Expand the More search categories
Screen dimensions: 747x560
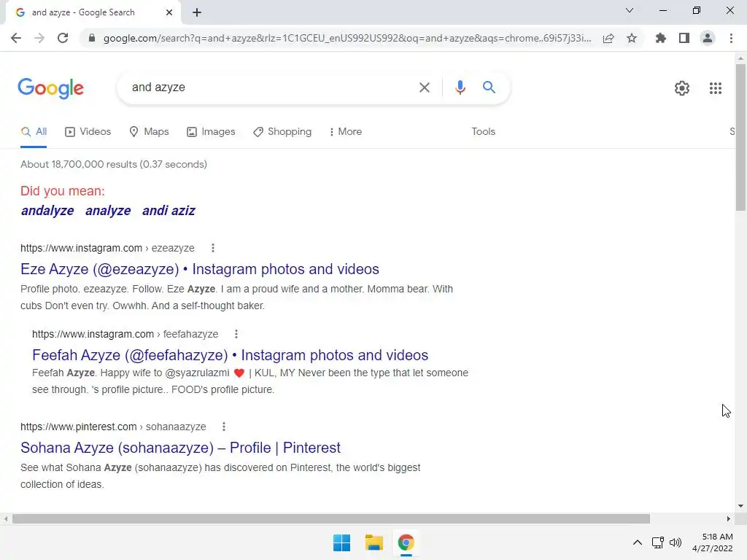(x=345, y=132)
